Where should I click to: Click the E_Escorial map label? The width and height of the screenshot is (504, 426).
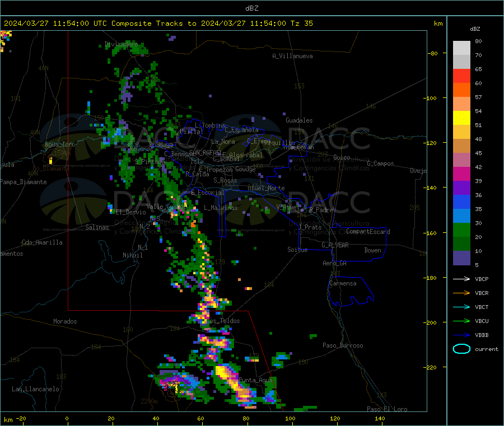coord(208,193)
